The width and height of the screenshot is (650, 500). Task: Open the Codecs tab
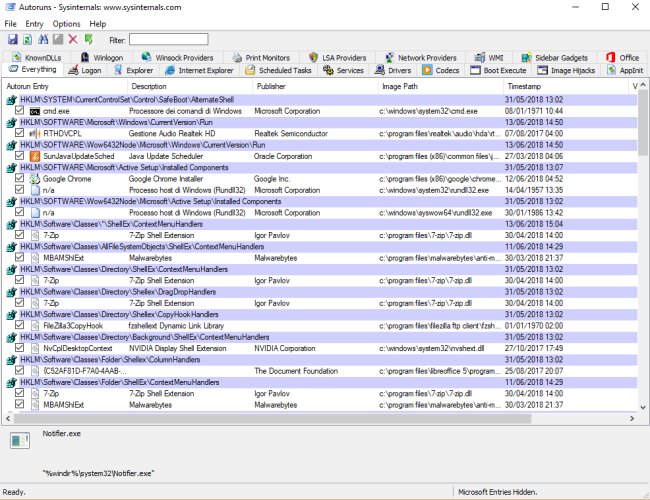pyautogui.click(x=441, y=70)
